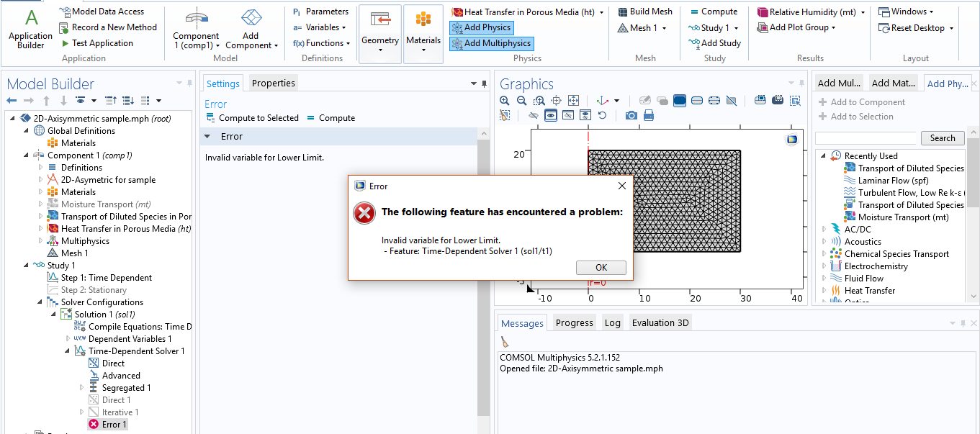The height and width of the screenshot is (434, 980).
Task: Expand the AC/DC physics category
Action: click(824, 230)
